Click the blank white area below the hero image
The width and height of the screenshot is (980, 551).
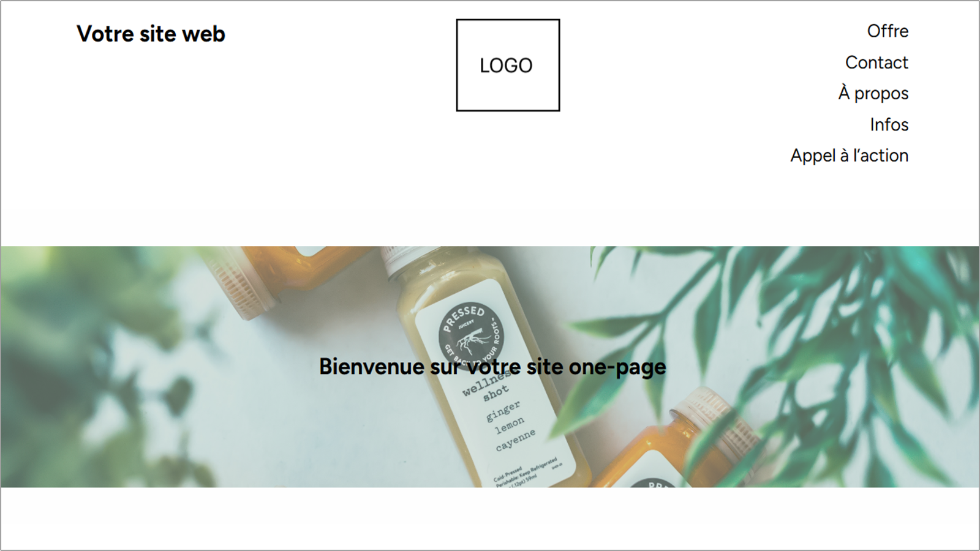[x=490, y=518]
